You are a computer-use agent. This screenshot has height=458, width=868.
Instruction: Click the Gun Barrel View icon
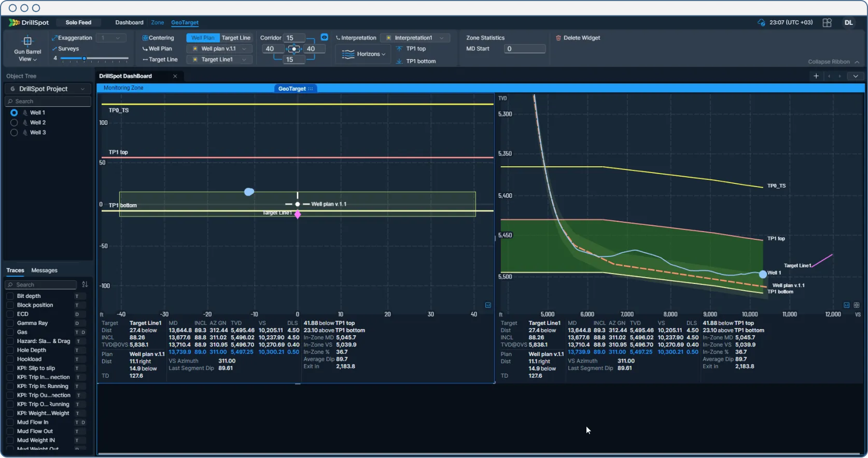tap(27, 41)
